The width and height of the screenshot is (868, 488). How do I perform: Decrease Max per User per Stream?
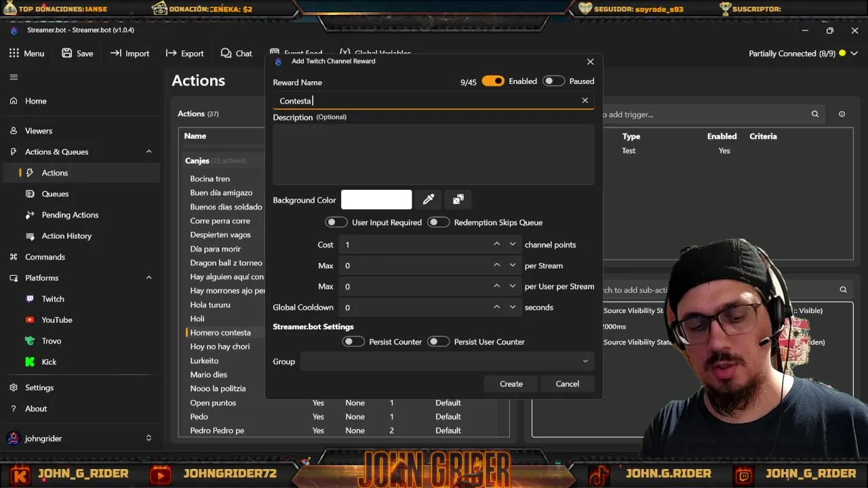click(x=513, y=287)
